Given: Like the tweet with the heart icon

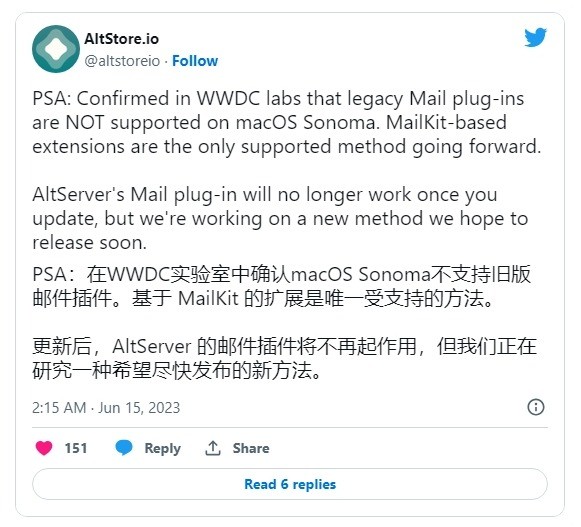Looking at the screenshot, I should (x=44, y=448).
